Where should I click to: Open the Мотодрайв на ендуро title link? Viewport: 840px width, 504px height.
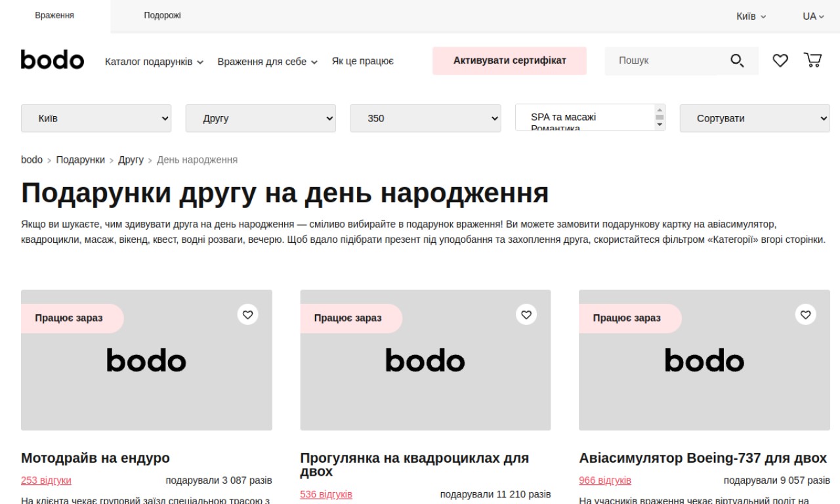point(95,458)
